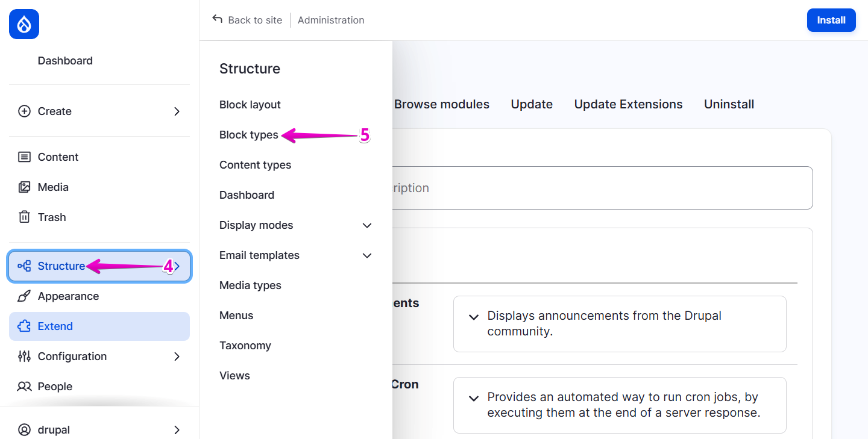
Task: Click the People icon in sidebar
Action: click(24, 386)
